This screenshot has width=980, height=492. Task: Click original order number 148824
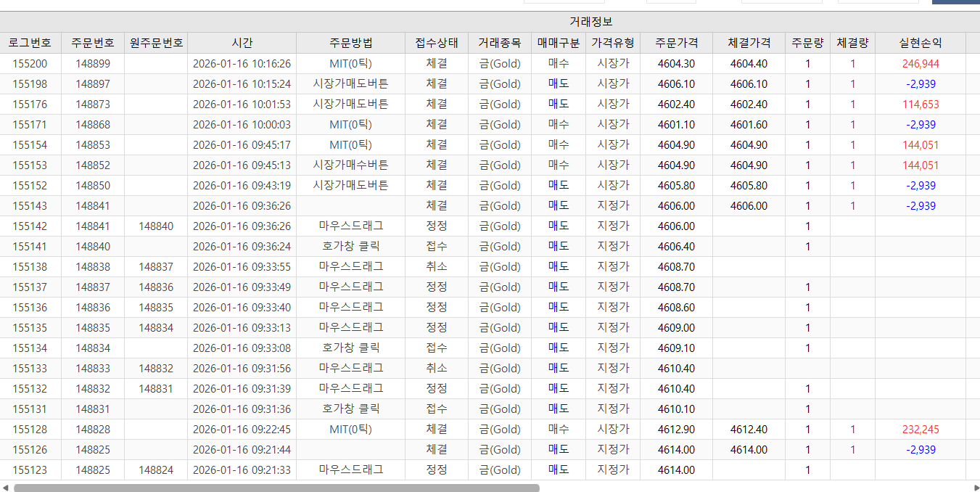point(156,470)
